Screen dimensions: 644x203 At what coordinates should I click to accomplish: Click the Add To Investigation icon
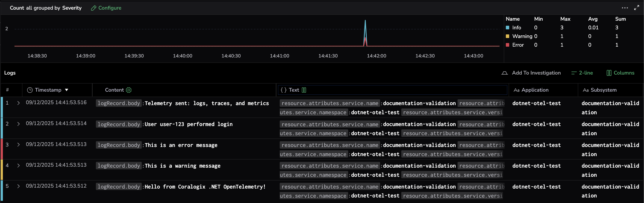pos(504,73)
